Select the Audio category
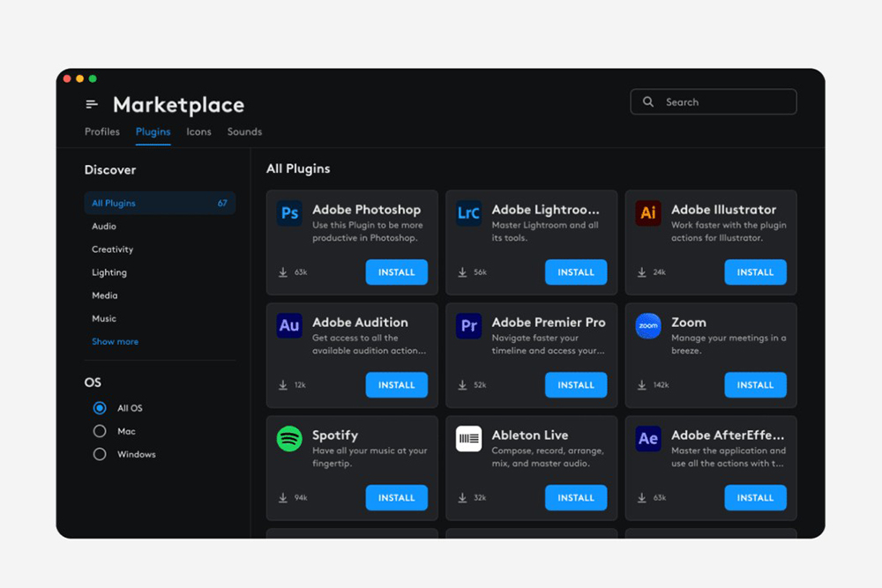The width and height of the screenshot is (882, 588). (104, 226)
